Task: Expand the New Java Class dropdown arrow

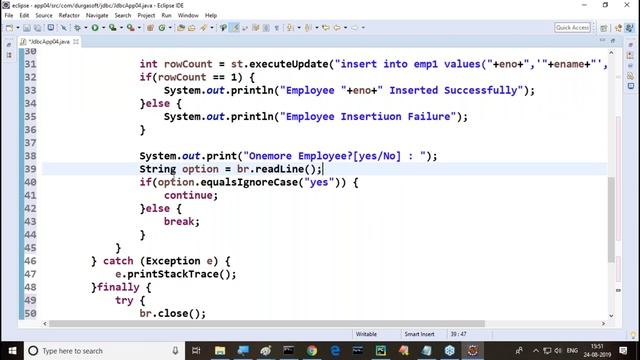Action: click(x=170, y=28)
